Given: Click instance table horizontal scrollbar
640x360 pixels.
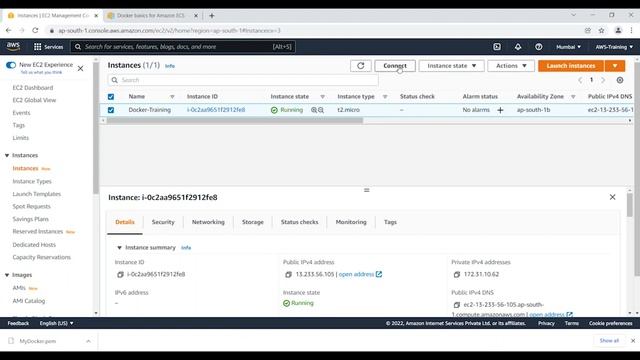Looking at the screenshot, I should 235,120.
